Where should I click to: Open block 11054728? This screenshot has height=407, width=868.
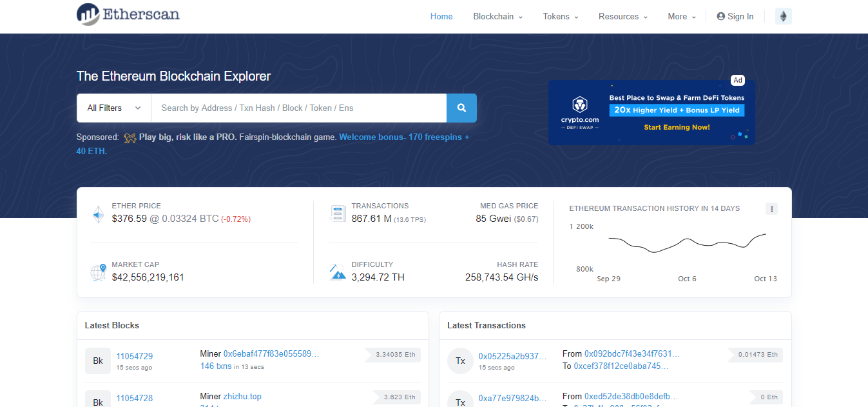point(135,398)
